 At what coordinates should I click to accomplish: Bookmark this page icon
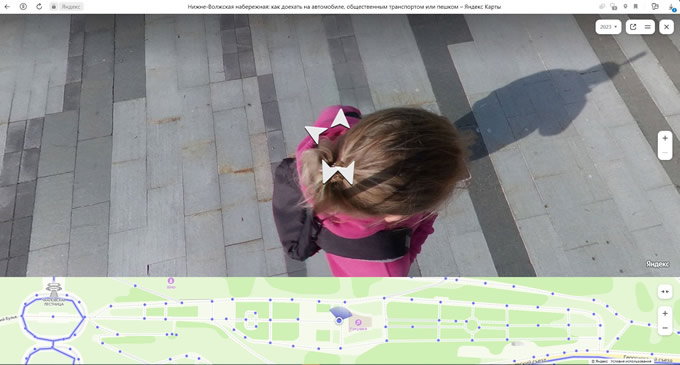coord(635,7)
